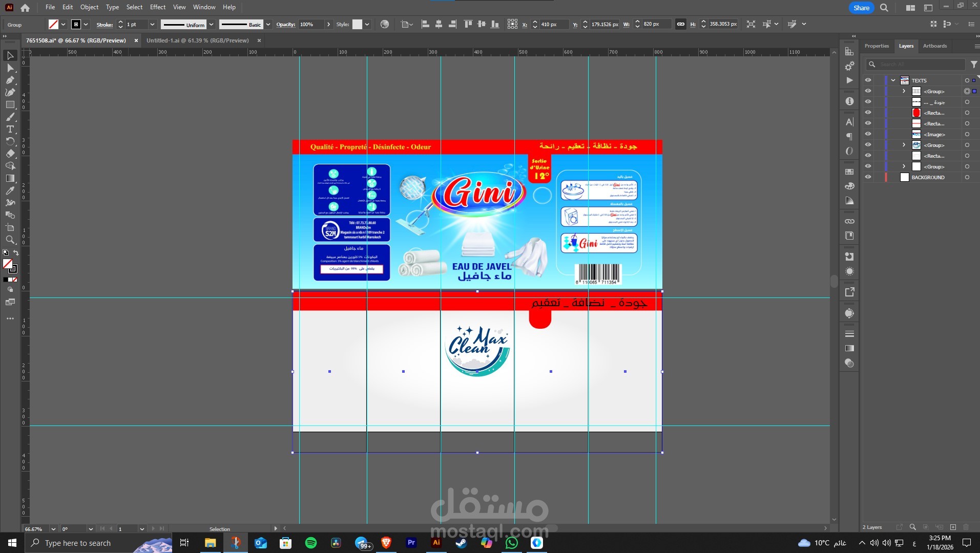Open the Links panel icon
Viewport: 980px width, 553px height.
coord(849,221)
